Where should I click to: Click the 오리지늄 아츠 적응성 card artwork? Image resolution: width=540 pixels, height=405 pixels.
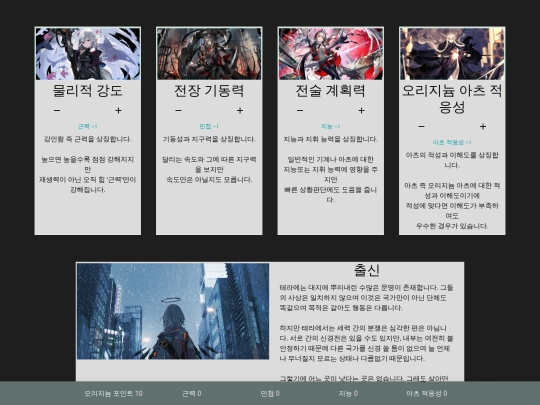click(x=452, y=54)
